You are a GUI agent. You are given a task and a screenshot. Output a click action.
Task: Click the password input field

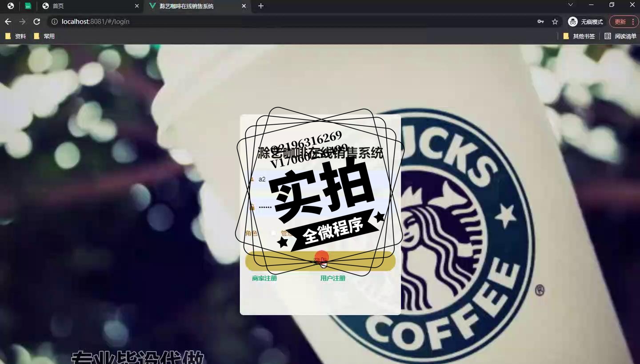320,207
